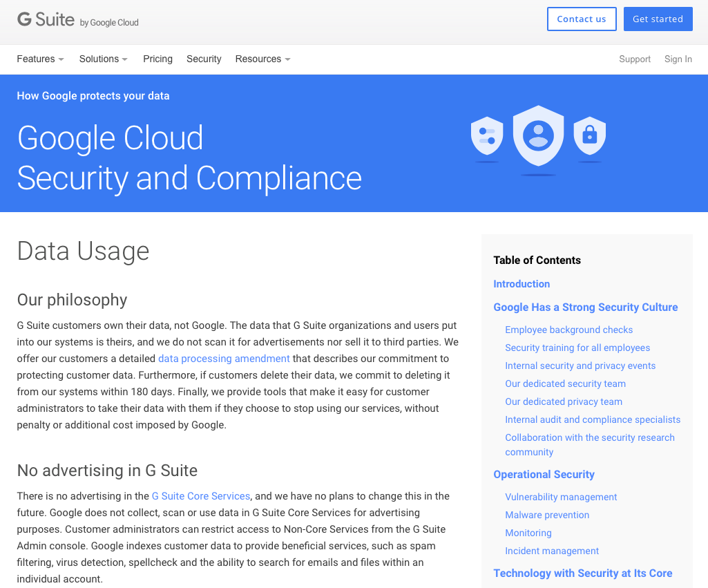Viewport: 708px width, 588px height.
Task: Click the G Suite logo
Action: (x=77, y=20)
